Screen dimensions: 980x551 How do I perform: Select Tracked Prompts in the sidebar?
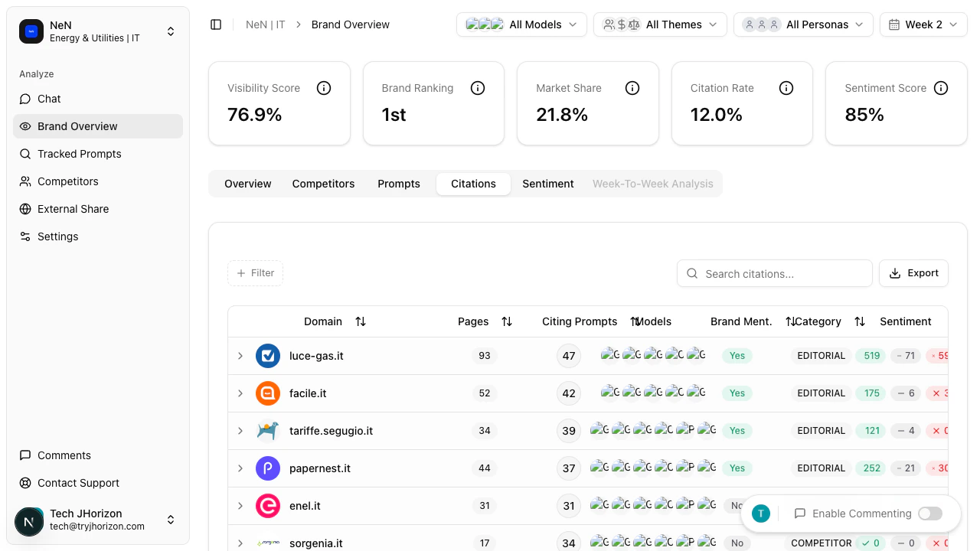point(80,154)
